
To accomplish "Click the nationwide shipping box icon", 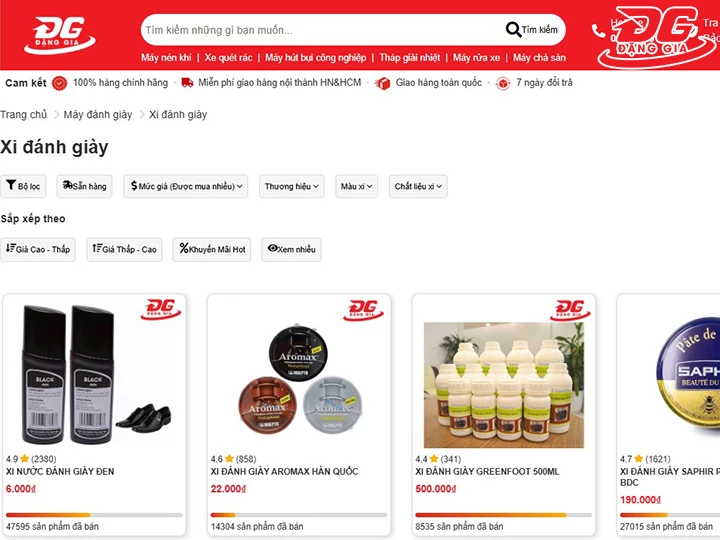I will pos(382,84).
